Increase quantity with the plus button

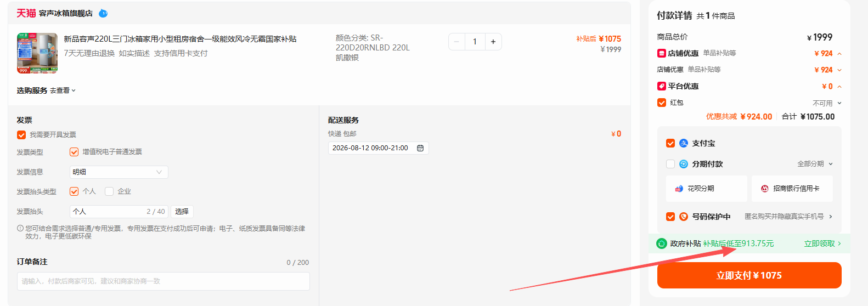[x=493, y=42]
